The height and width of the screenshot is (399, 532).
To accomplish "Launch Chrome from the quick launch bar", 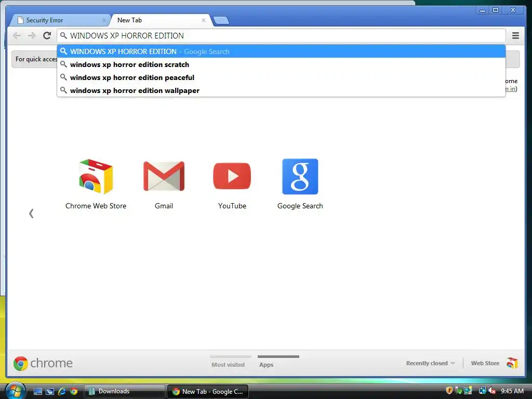I will (x=74, y=391).
